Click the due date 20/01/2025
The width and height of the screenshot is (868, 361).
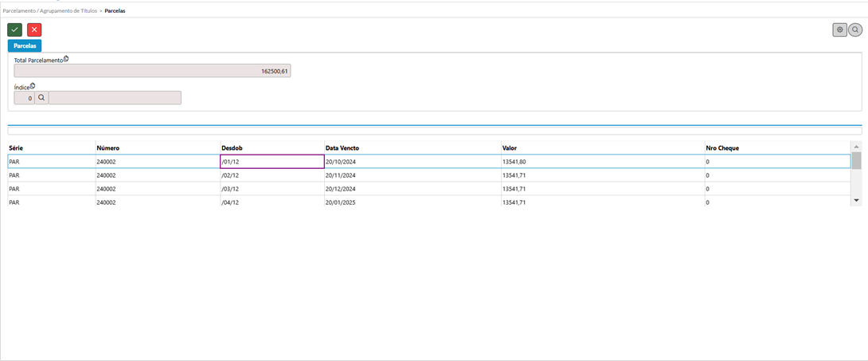341,202
